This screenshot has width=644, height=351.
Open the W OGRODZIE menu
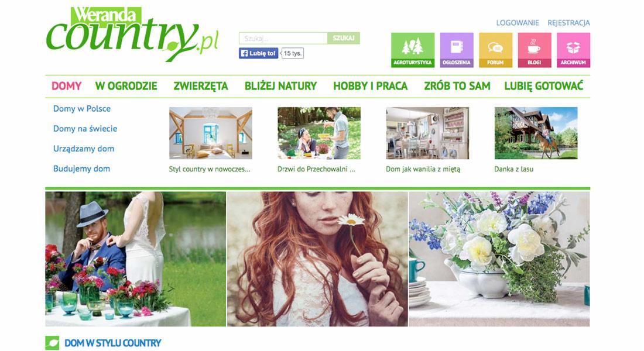click(x=126, y=86)
